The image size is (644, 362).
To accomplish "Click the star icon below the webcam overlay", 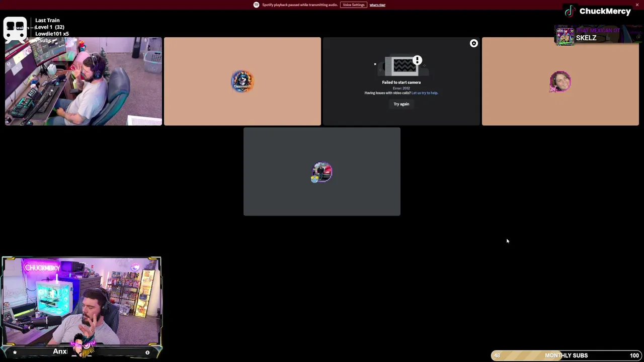I will 15,352.
